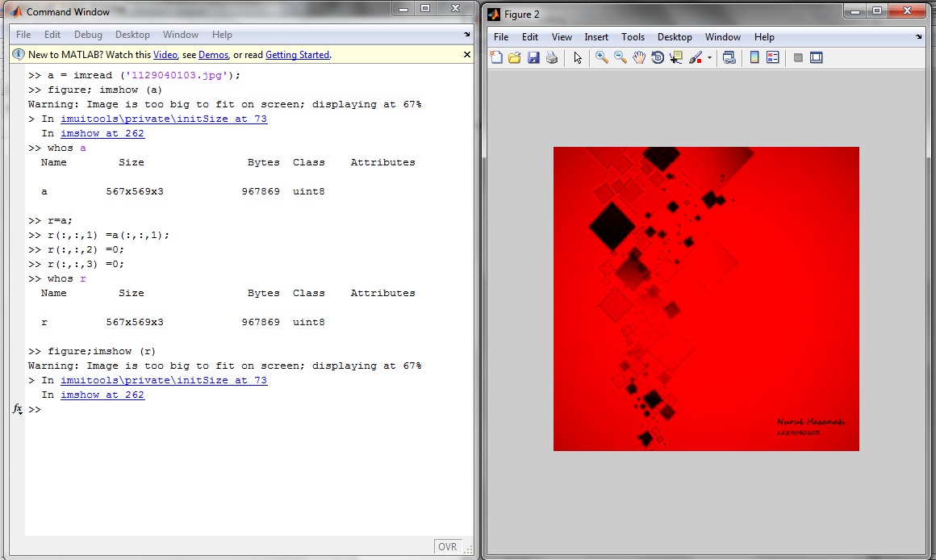This screenshot has width=936, height=560.
Task: Click the Command Window dock arrow
Action: click(x=467, y=35)
